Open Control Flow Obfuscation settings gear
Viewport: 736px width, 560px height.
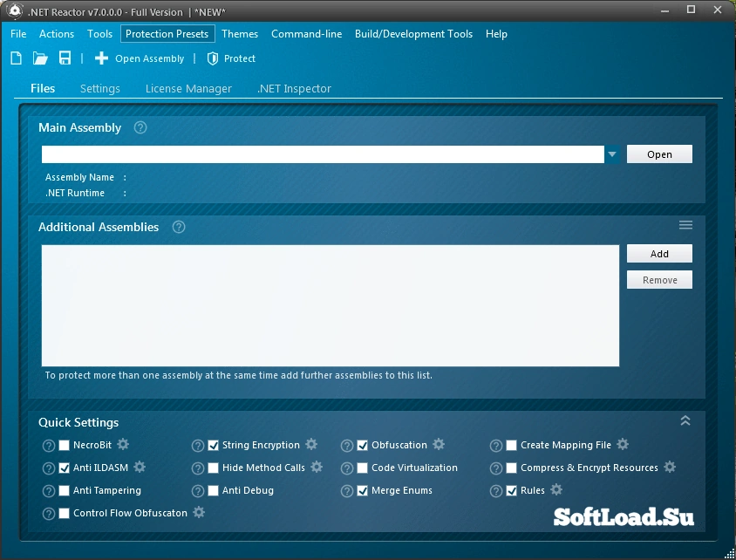click(x=199, y=512)
